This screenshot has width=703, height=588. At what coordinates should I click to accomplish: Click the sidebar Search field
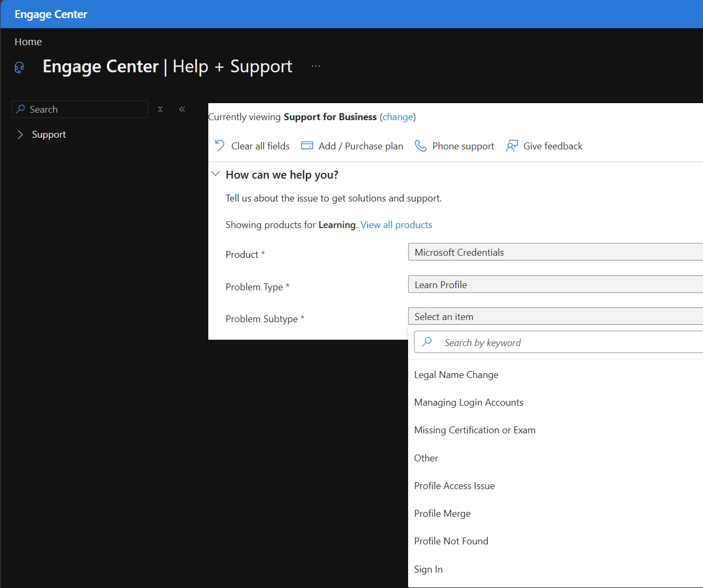coord(80,109)
